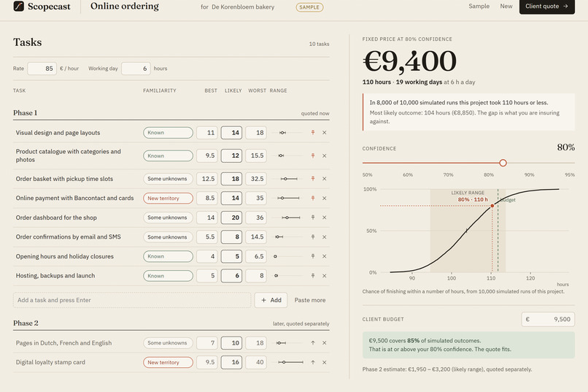
Task: Remove Order dashboard for the shop
Action: point(325,218)
